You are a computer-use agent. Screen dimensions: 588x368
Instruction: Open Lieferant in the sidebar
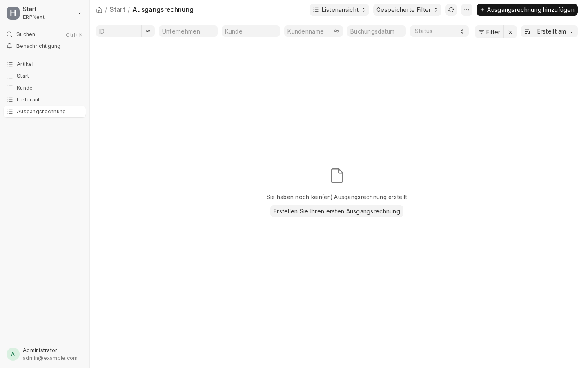[x=45, y=100]
